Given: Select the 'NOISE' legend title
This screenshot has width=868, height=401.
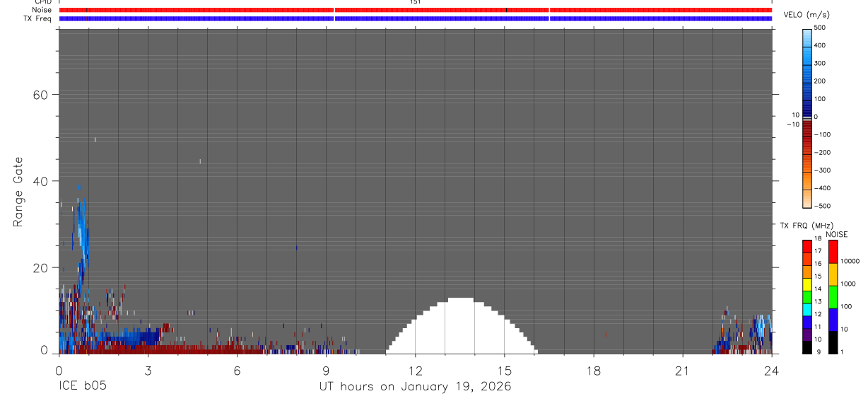Looking at the screenshot, I should 836,234.
